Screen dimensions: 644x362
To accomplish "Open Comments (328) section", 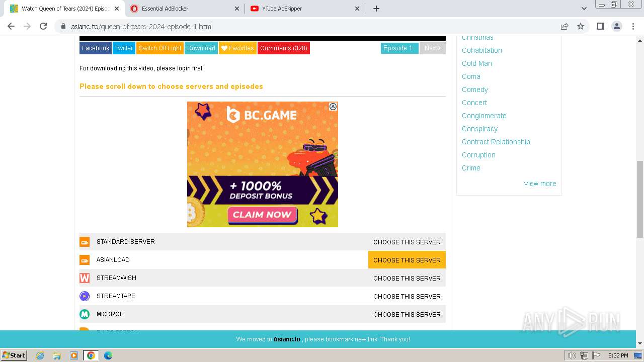I will [284, 48].
